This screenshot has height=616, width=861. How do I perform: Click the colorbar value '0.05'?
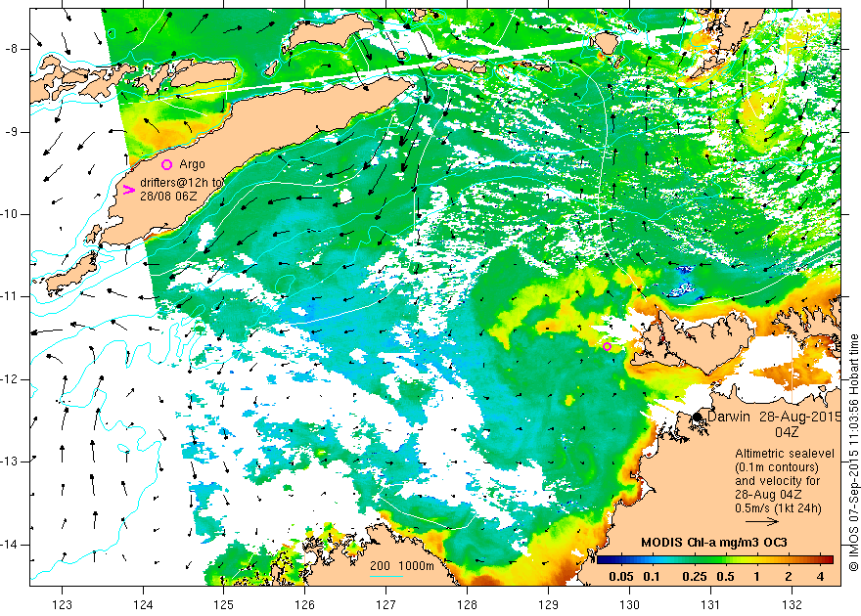pyautogui.click(x=620, y=577)
